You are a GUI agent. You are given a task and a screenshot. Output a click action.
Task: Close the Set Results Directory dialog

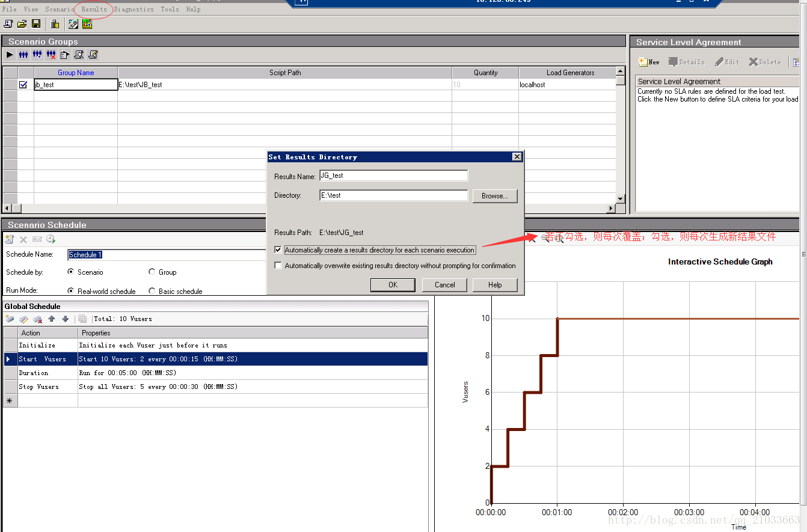click(517, 157)
